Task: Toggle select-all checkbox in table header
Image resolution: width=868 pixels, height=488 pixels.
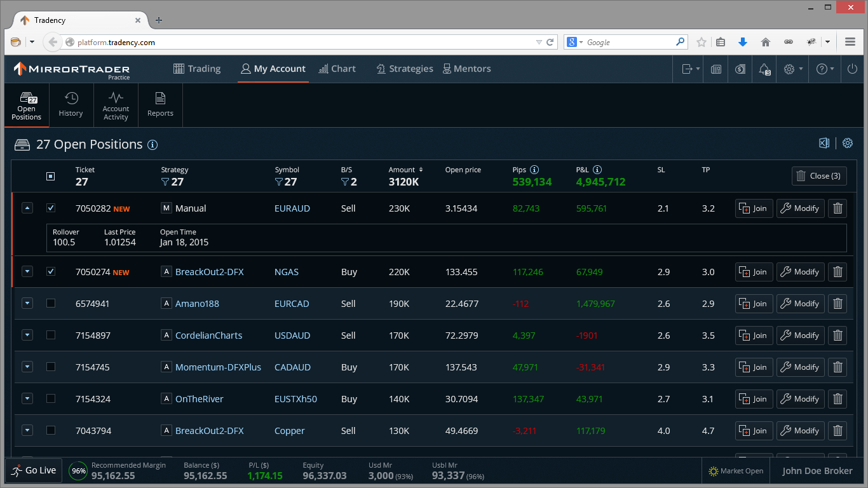Action: pyautogui.click(x=51, y=176)
